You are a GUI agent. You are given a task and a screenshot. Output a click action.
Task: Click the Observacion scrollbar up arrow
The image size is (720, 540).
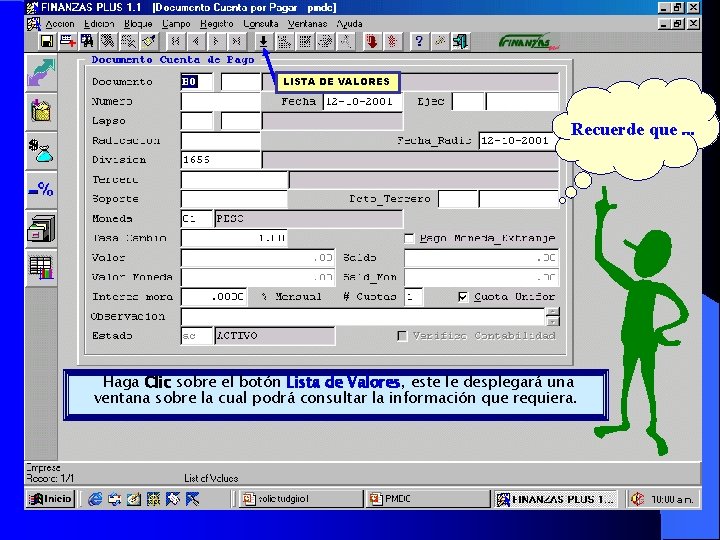click(x=553, y=312)
